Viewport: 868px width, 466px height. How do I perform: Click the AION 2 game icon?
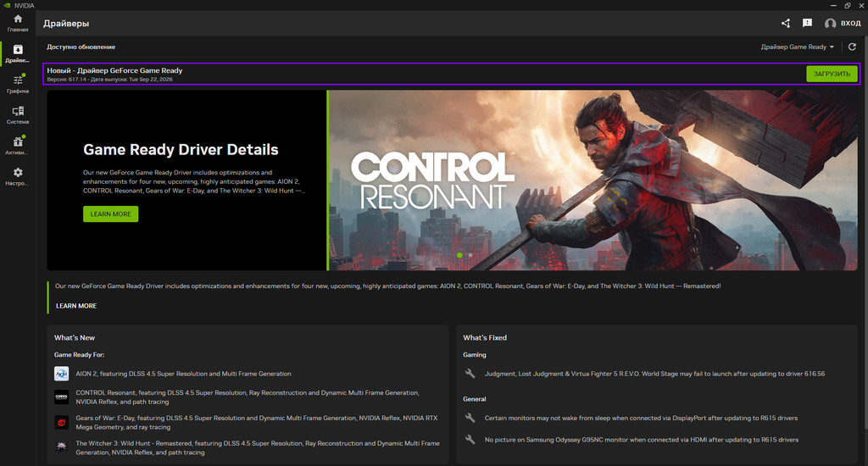point(61,374)
